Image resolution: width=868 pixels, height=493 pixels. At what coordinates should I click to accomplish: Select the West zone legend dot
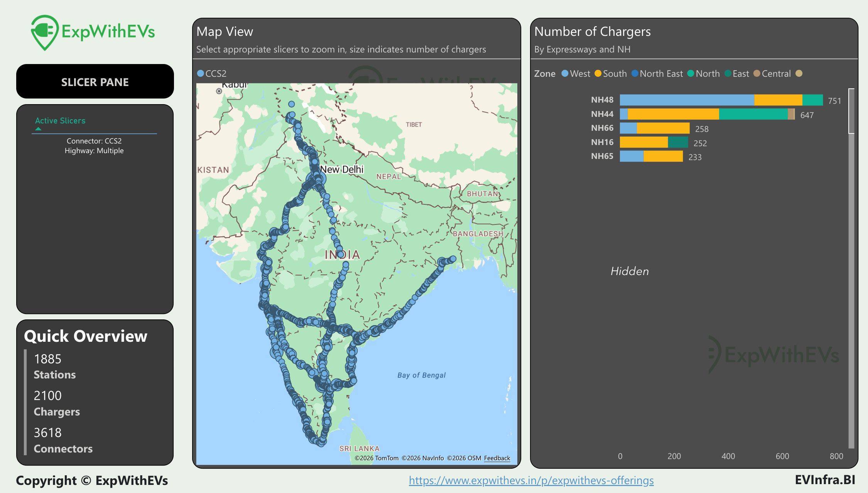565,74
